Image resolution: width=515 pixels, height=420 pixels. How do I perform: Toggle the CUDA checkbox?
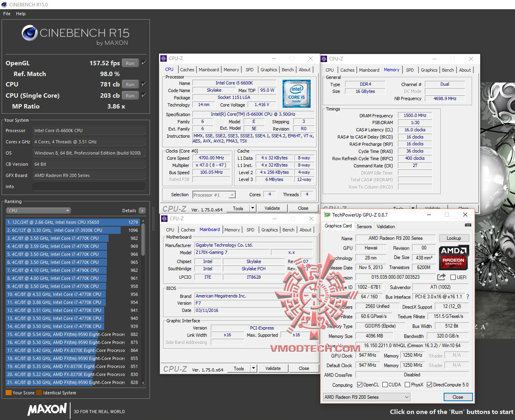(385, 385)
